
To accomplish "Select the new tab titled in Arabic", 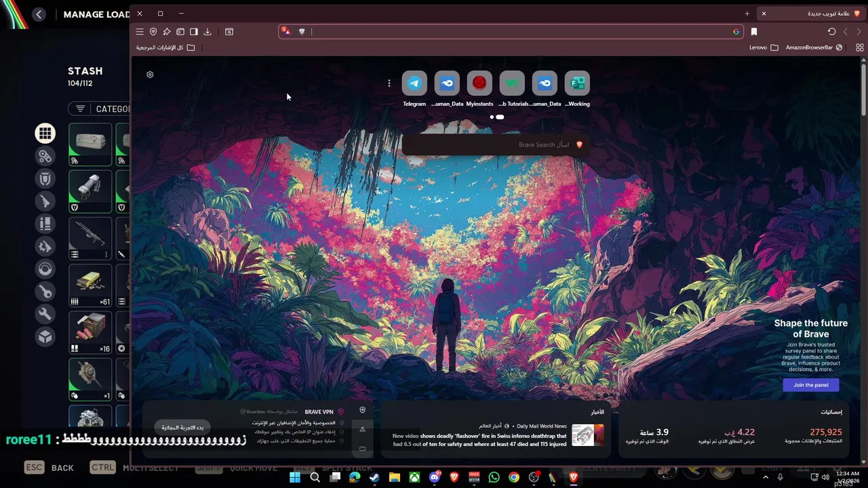I will coord(810,14).
